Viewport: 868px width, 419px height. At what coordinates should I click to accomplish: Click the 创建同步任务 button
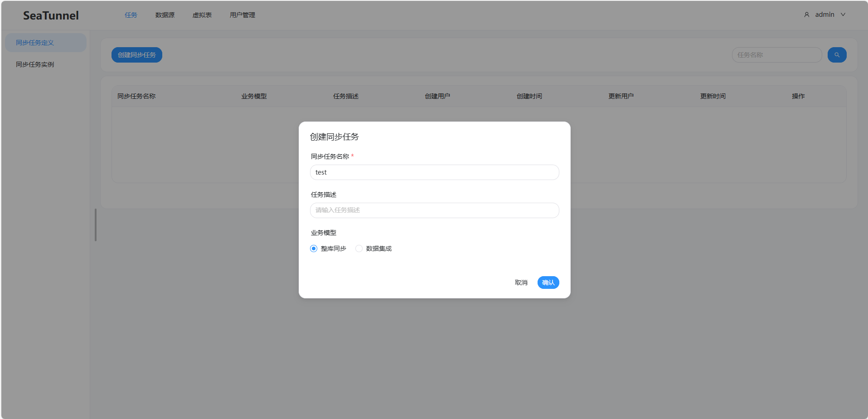(137, 55)
